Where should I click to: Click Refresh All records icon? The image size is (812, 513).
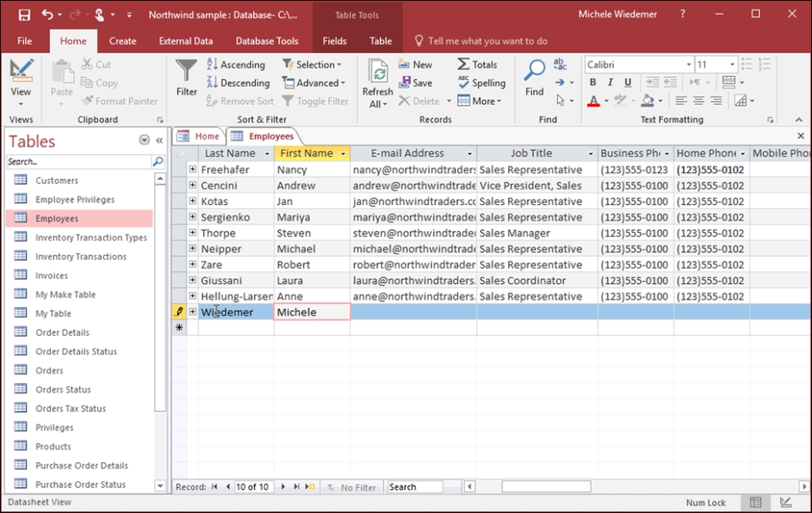pyautogui.click(x=378, y=71)
